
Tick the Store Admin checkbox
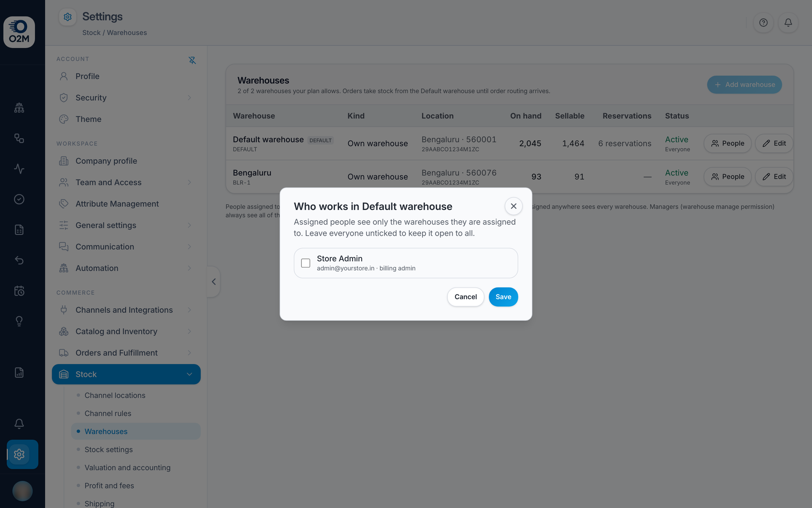pos(305,263)
